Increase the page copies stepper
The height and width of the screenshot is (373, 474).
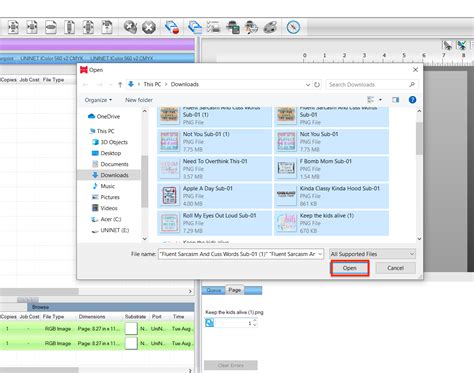coord(255,321)
